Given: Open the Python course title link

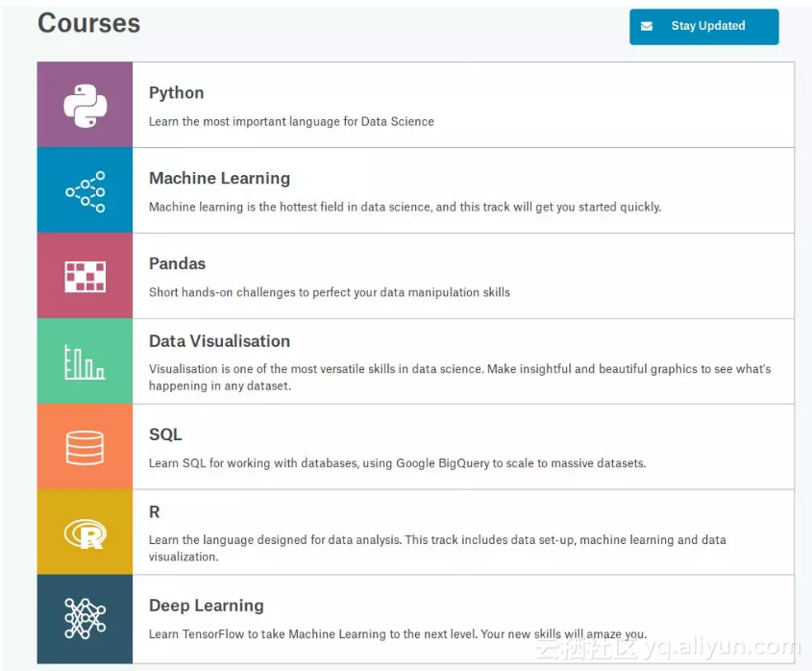Looking at the screenshot, I should (176, 93).
